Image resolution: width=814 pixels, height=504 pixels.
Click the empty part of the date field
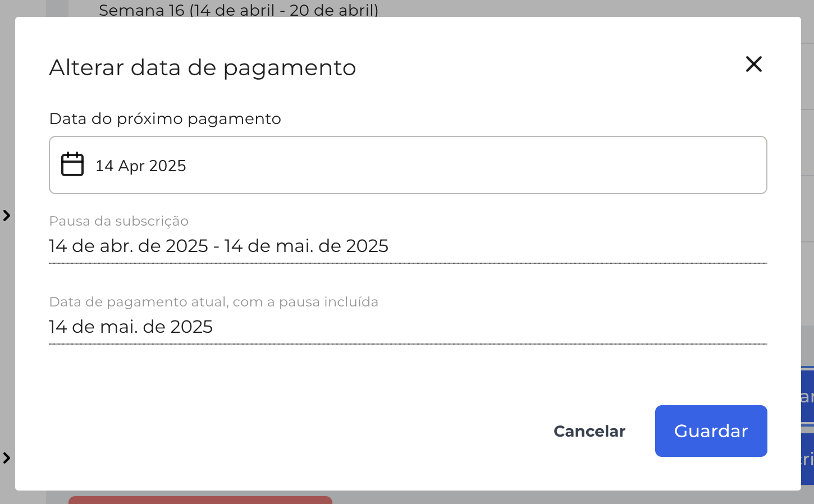(477, 165)
